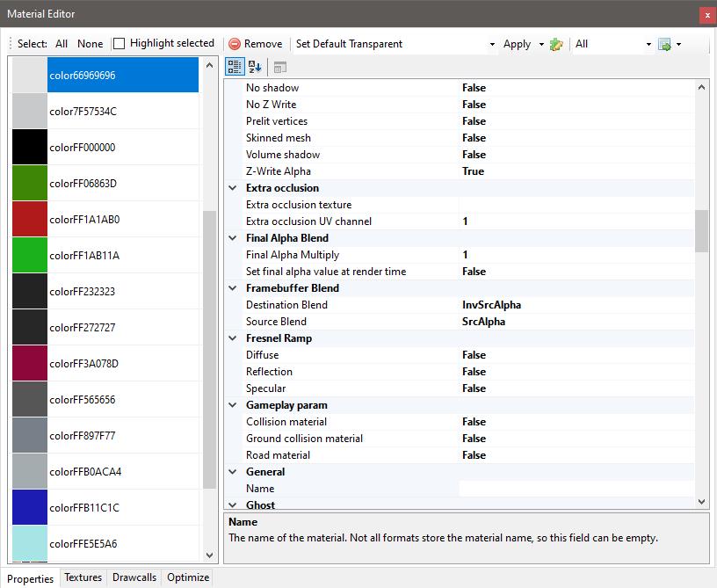Screen dimensions: 717x588
Task: Switch to the Textures tab
Action: [x=83, y=577]
